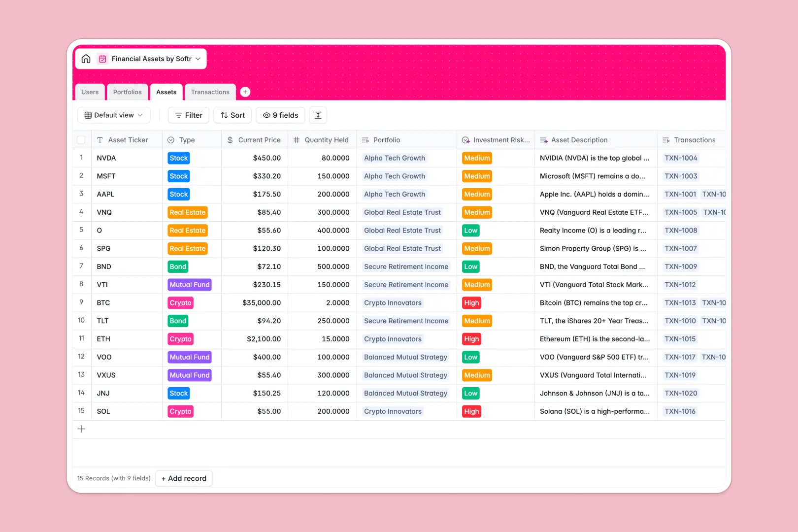The height and width of the screenshot is (532, 798).
Task: Click the eye icon on the 9 fields button
Action: click(266, 115)
